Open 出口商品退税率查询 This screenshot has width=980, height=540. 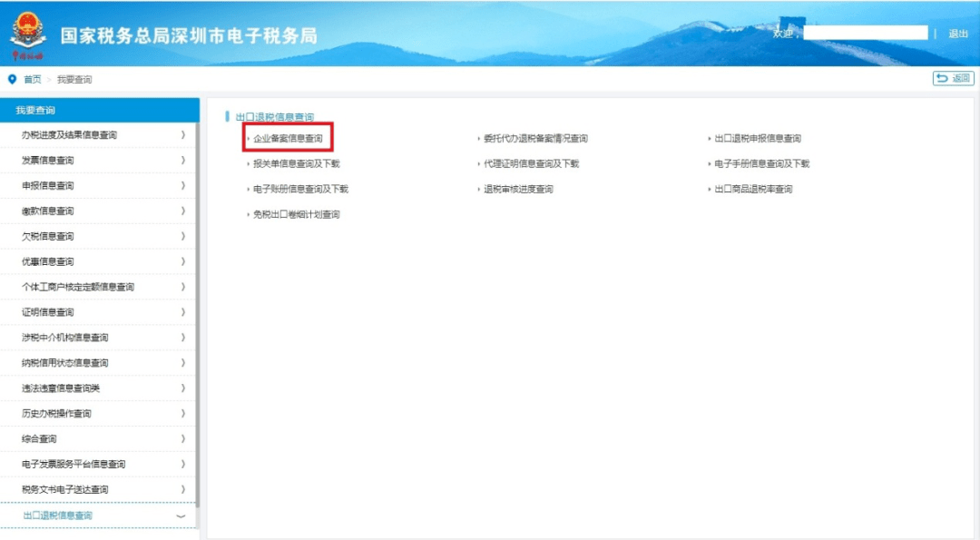click(752, 190)
